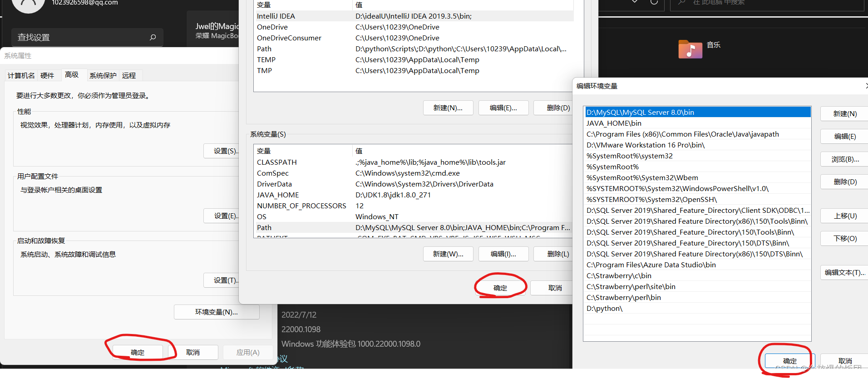
Task: Select the D:\python\ path entry
Action: click(x=698, y=308)
